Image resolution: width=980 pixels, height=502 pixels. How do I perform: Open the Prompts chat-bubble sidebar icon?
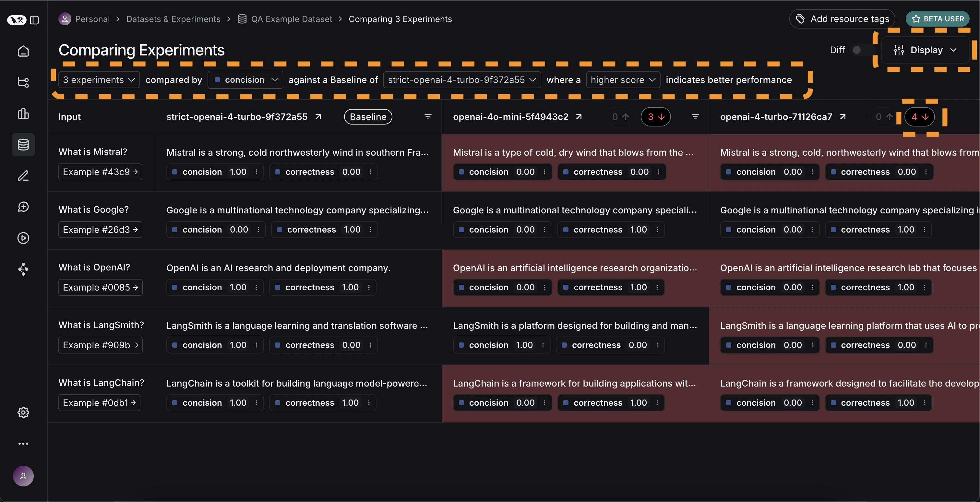point(23,207)
